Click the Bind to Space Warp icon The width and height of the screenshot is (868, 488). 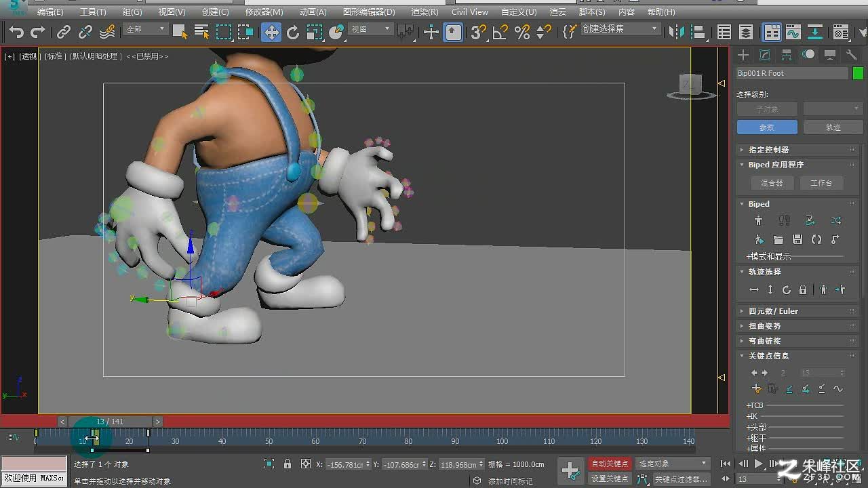(x=107, y=32)
